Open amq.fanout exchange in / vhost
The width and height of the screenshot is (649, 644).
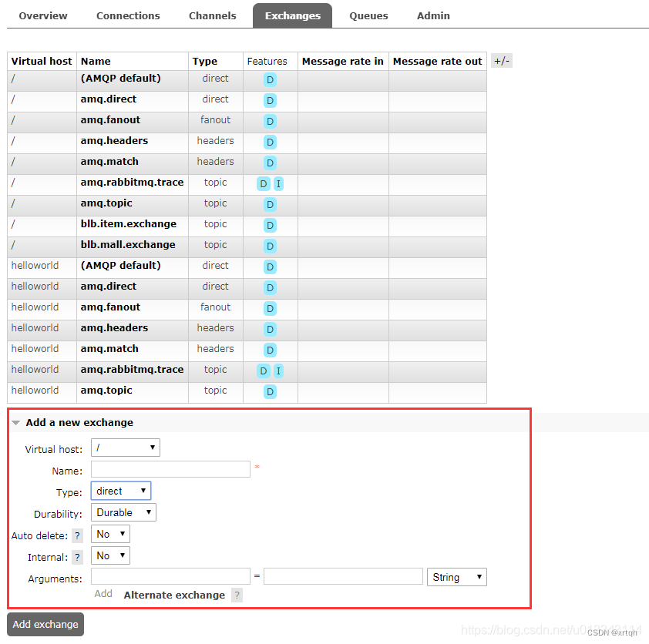(x=110, y=120)
